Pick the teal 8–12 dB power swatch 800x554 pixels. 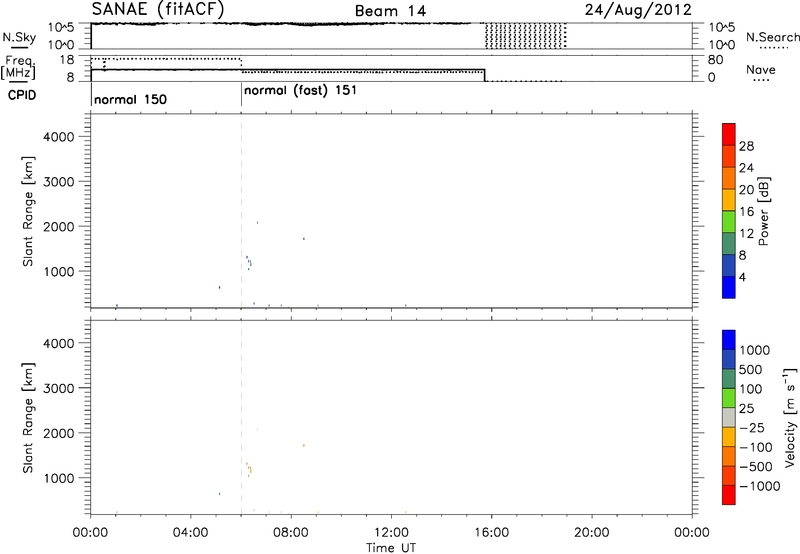pos(729,243)
